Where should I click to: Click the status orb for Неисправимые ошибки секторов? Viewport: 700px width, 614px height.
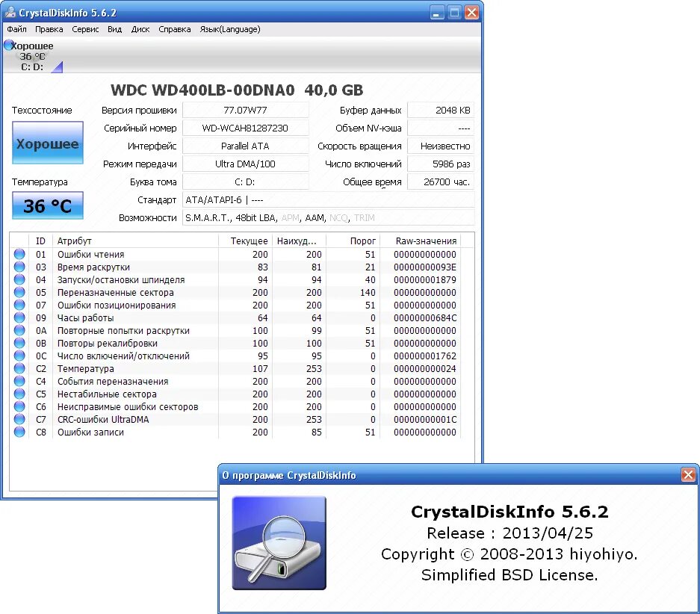coord(19,406)
